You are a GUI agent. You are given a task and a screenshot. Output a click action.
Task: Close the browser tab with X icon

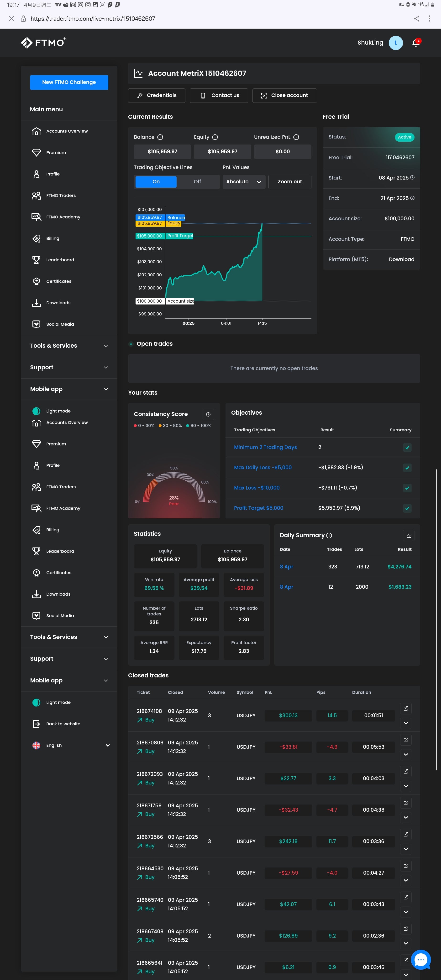pyautogui.click(x=11, y=19)
